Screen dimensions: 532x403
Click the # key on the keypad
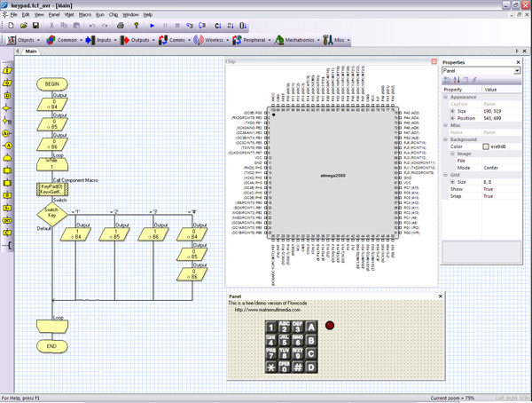pyautogui.click(x=298, y=367)
